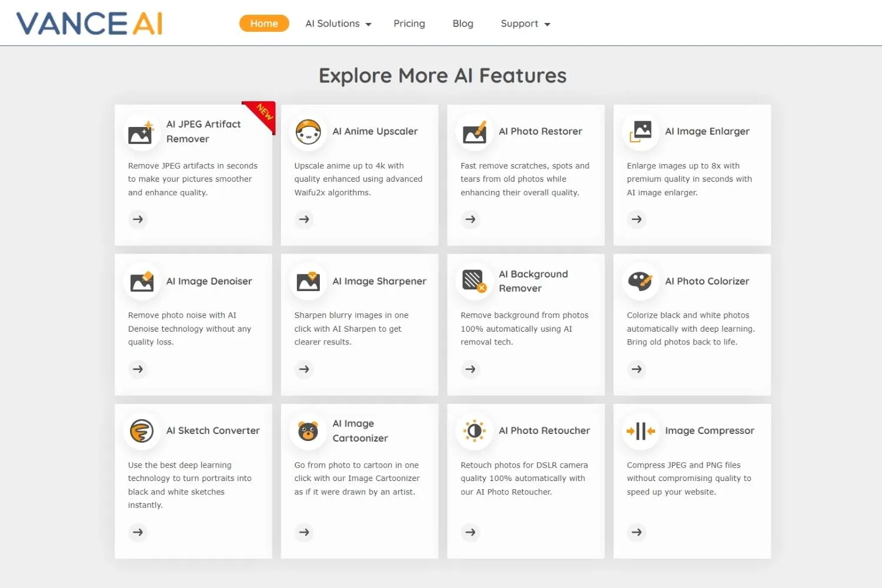Click the 'Use the best deep learning' description
The height and width of the screenshot is (588, 882).
pos(189,485)
